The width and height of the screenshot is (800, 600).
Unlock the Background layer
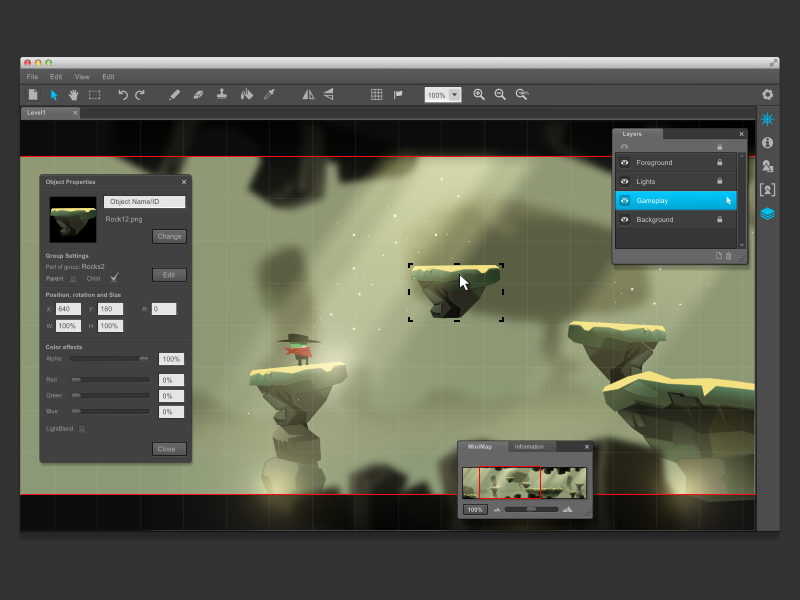click(719, 219)
